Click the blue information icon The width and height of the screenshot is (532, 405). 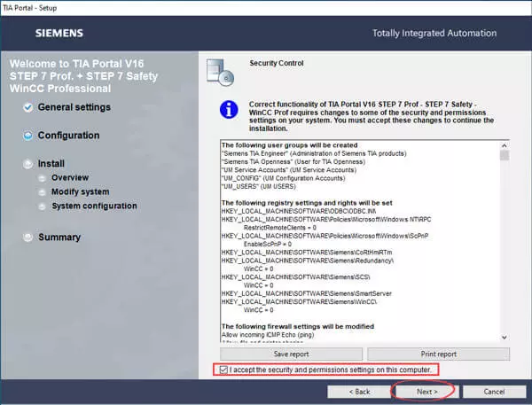pos(230,111)
